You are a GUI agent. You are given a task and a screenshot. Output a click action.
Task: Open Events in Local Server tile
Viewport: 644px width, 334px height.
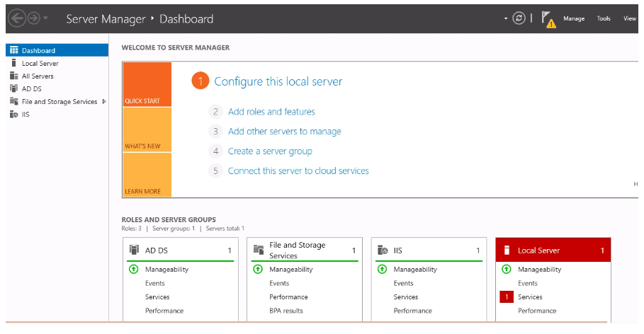[x=528, y=283]
